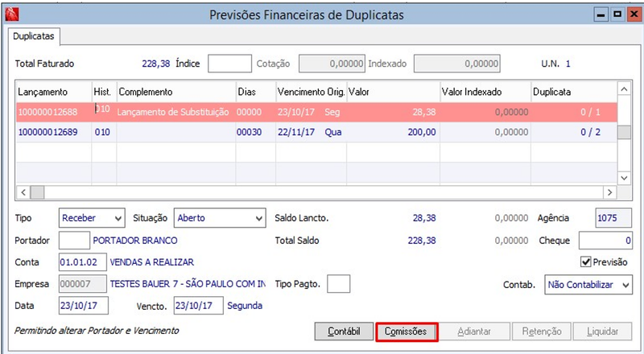Click the 00030 Dias cell
This screenshot has width=644, height=354.
255,132
